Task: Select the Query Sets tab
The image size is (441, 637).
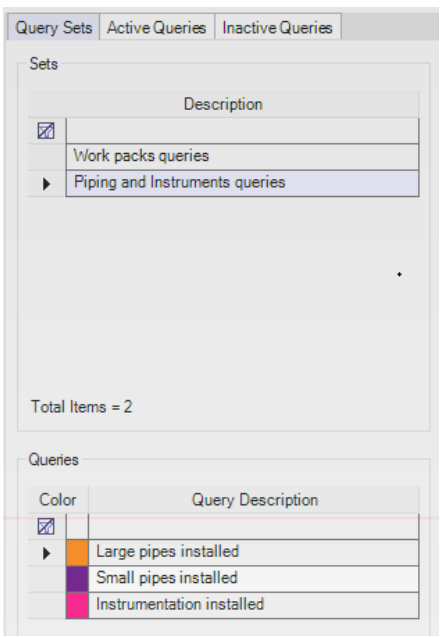Action: (54, 27)
